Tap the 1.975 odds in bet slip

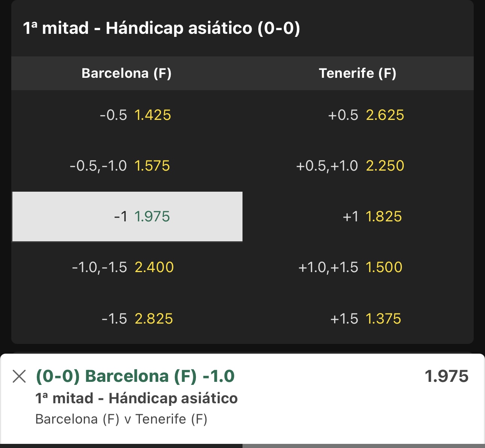pyautogui.click(x=446, y=376)
